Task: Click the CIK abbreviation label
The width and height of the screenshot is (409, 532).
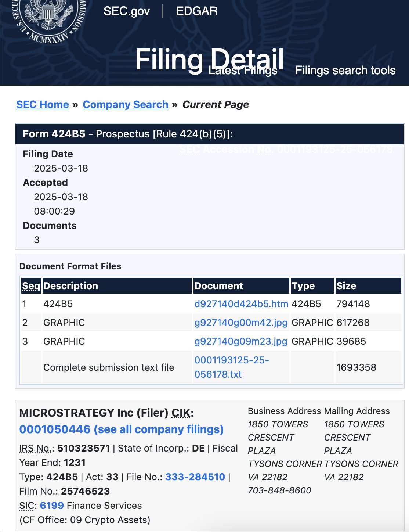Action: [181, 413]
